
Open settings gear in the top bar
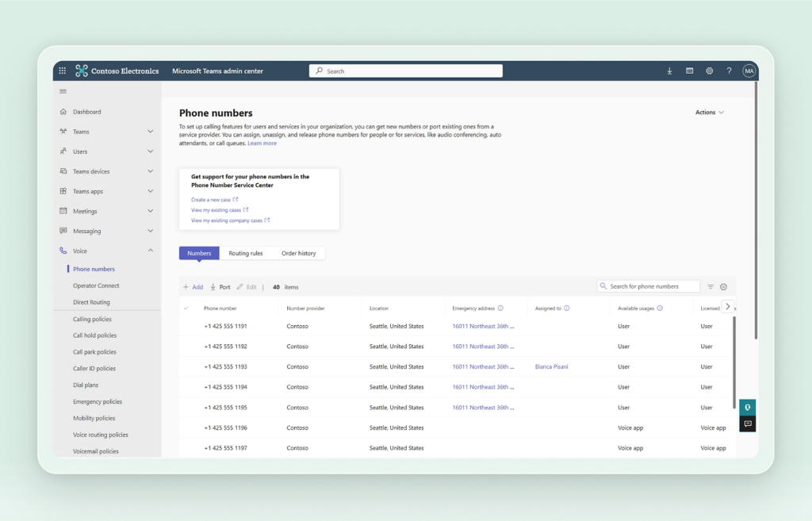click(709, 71)
